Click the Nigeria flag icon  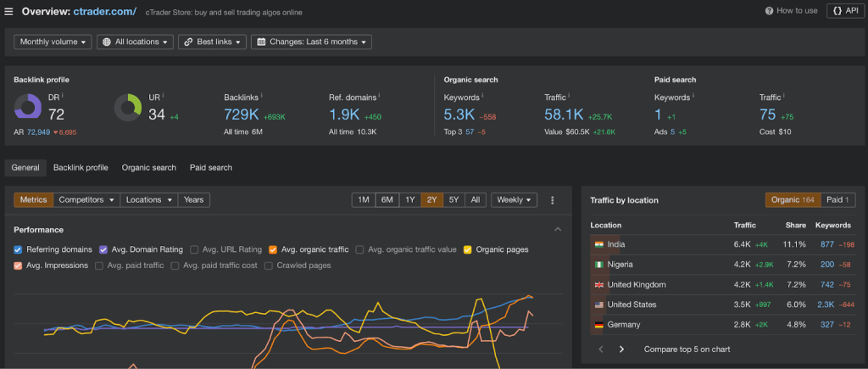pyautogui.click(x=599, y=265)
